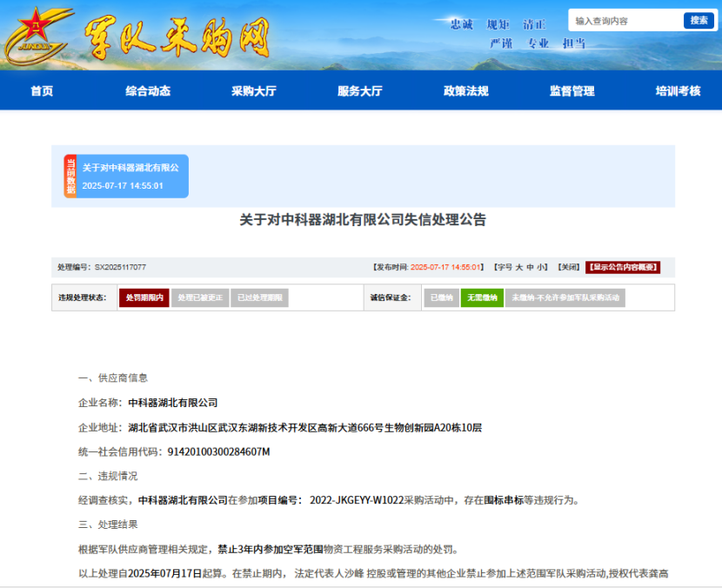Click the 处理已被更正 status tag

pyautogui.click(x=200, y=297)
